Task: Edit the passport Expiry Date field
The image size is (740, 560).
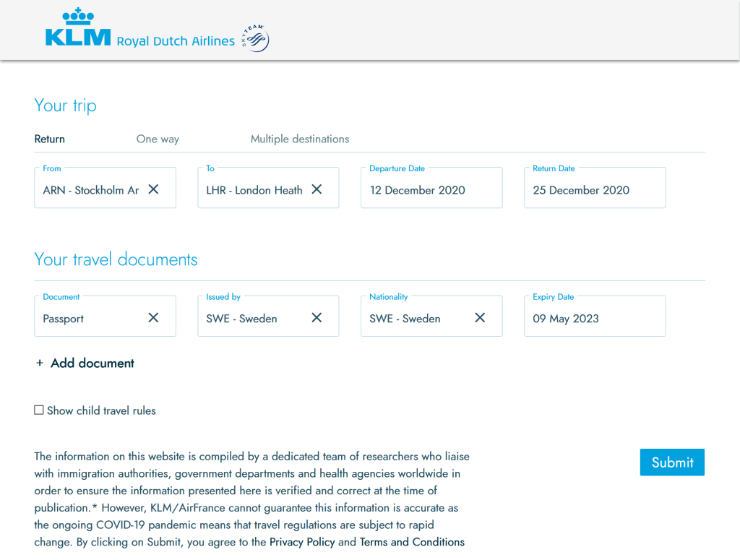Action: (x=594, y=319)
